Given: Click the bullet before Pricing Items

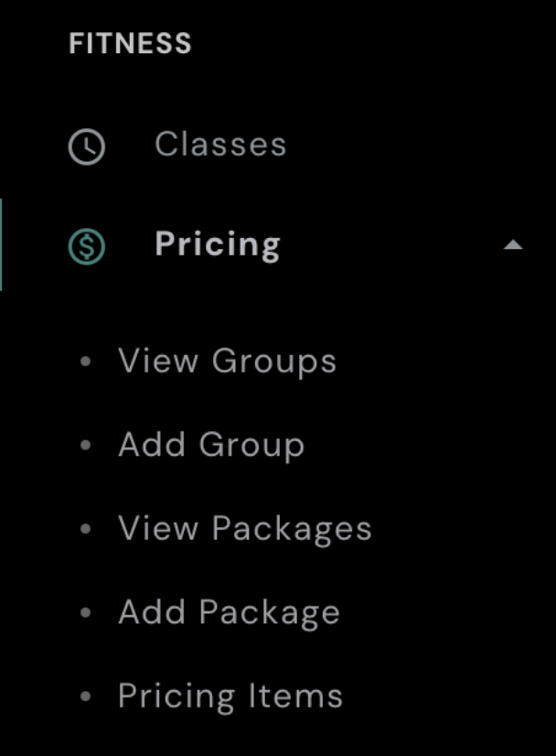Looking at the screenshot, I should 86,697.
